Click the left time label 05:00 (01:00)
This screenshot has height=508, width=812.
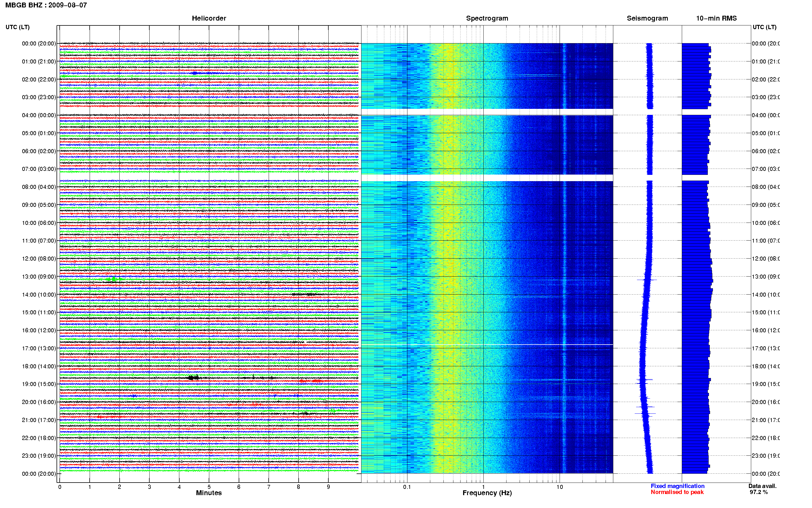[x=39, y=133]
